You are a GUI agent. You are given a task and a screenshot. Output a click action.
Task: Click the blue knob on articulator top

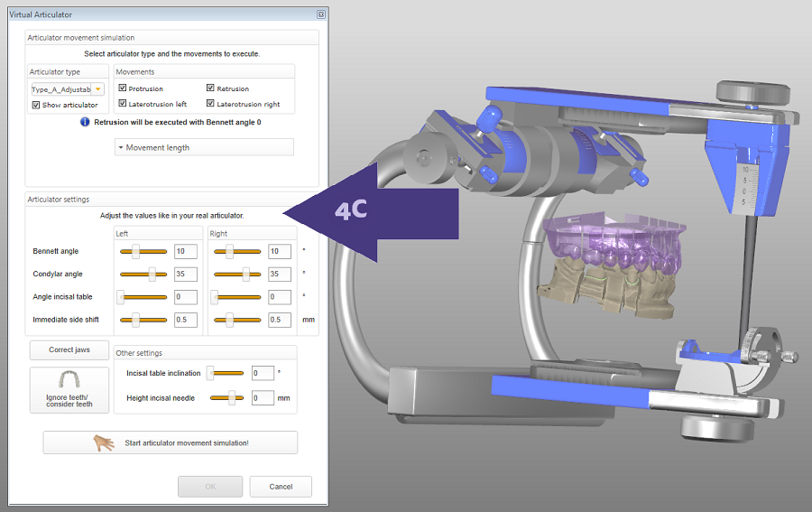point(488,118)
